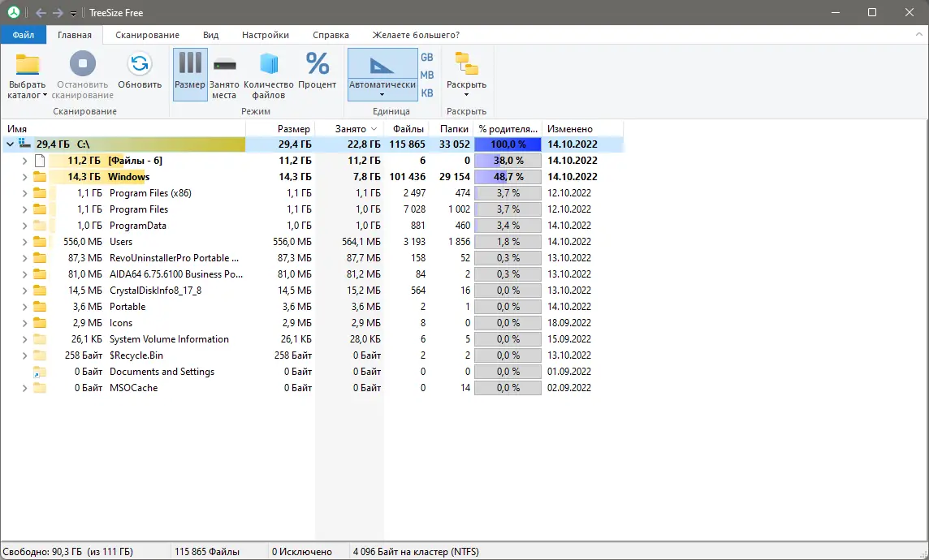Screen dimensions: 929x560
Task: Click the 0 Исключено status entry
Action: (x=301, y=552)
